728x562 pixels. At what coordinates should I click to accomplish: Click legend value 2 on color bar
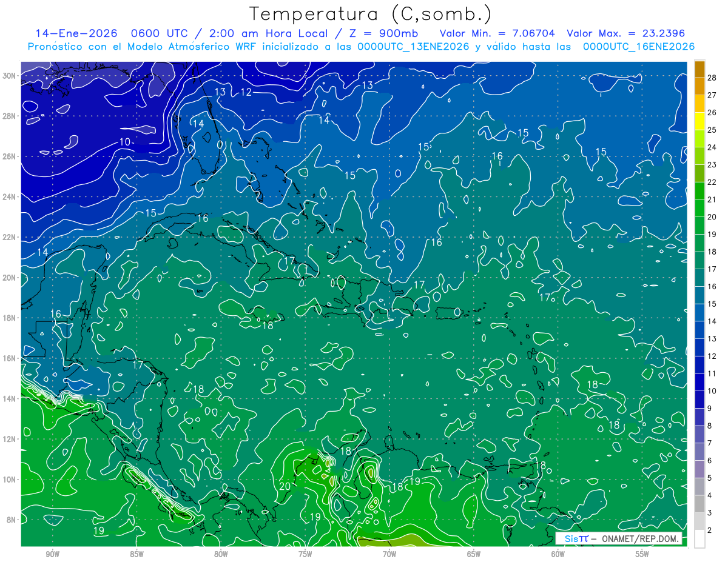[710, 530]
